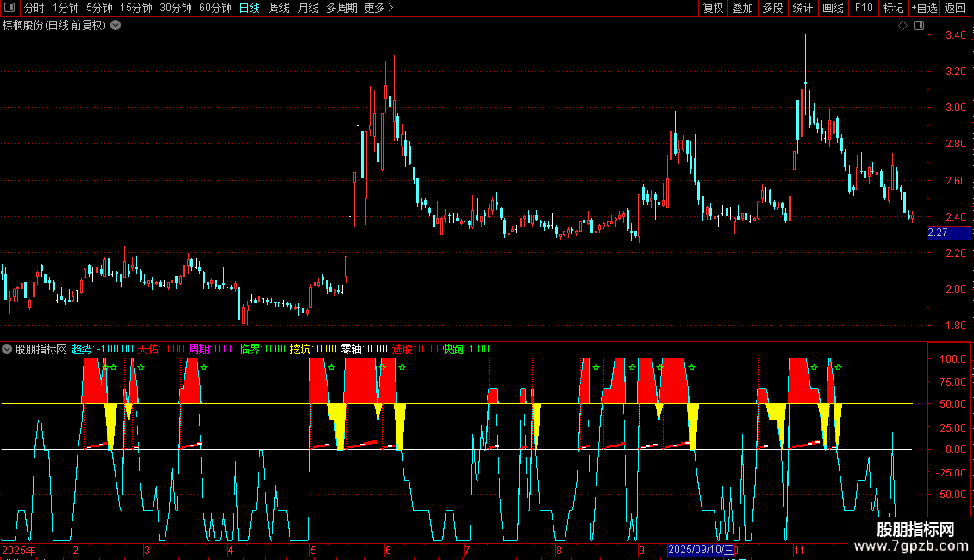The width and height of the screenshot is (974, 560).
Task: Click the 趋势 indicator value label
Action: click(103, 349)
